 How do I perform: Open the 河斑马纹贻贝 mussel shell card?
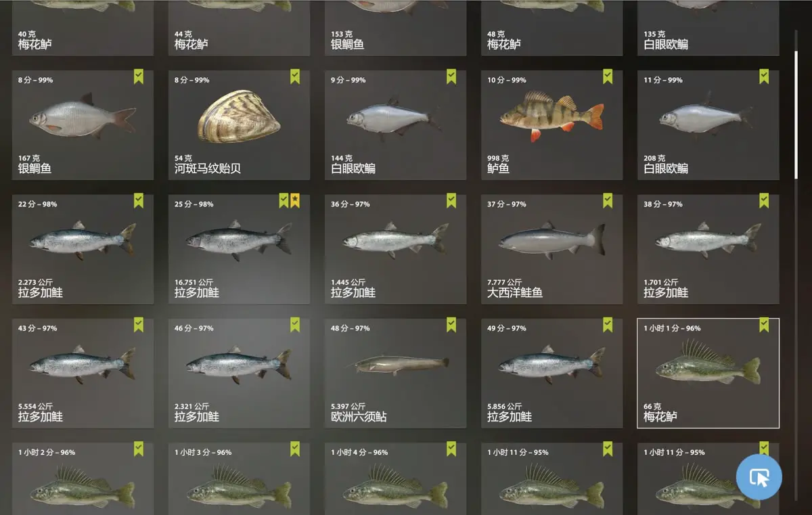pos(240,125)
